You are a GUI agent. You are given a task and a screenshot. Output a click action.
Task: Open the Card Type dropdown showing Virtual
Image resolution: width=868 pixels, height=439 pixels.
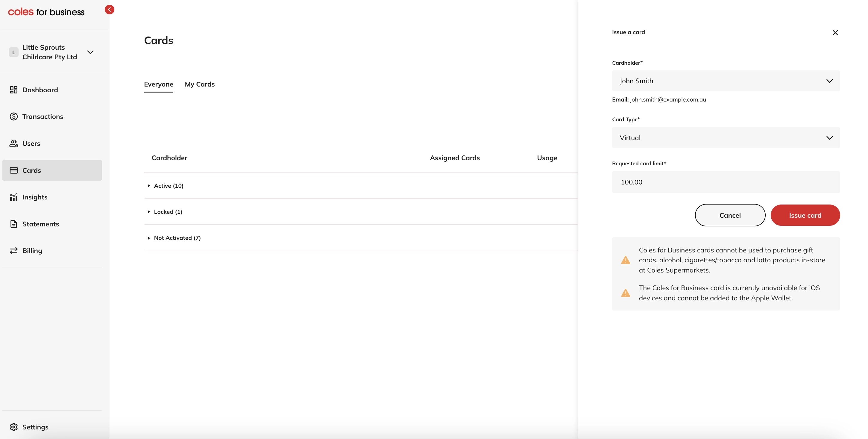click(x=726, y=137)
